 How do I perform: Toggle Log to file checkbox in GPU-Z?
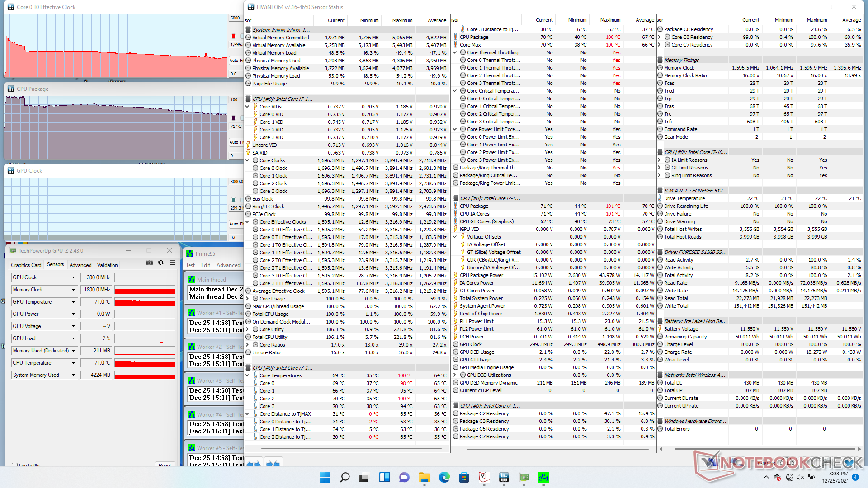pyautogui.click(x=15, y=465)
